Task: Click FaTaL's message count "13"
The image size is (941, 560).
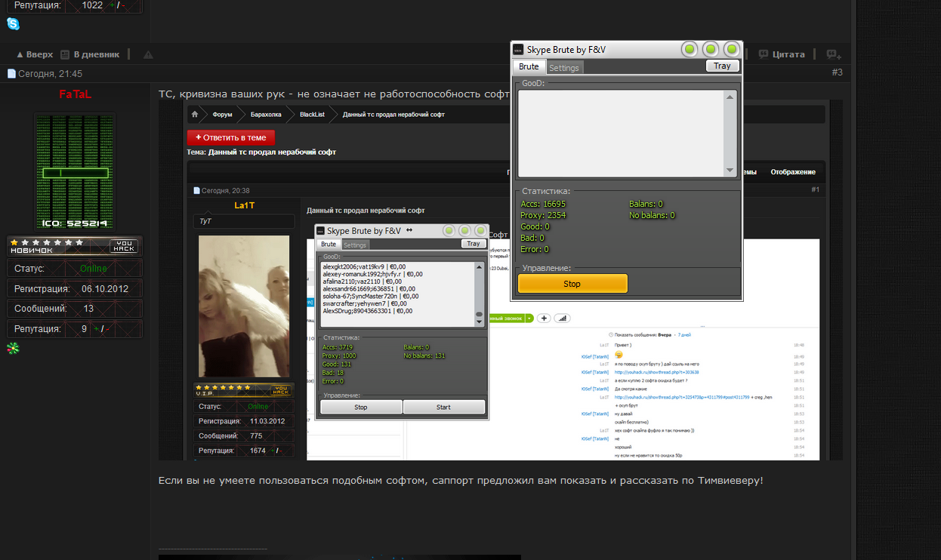Action: (88, 309)
